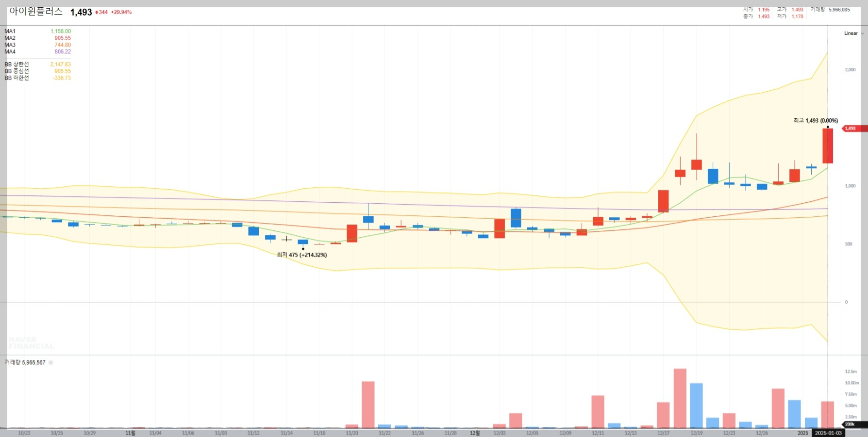Screen dimensions: 868x437
Task: Click the BB 상한선 value 2,147.83
Action: (x=60, y=64)
